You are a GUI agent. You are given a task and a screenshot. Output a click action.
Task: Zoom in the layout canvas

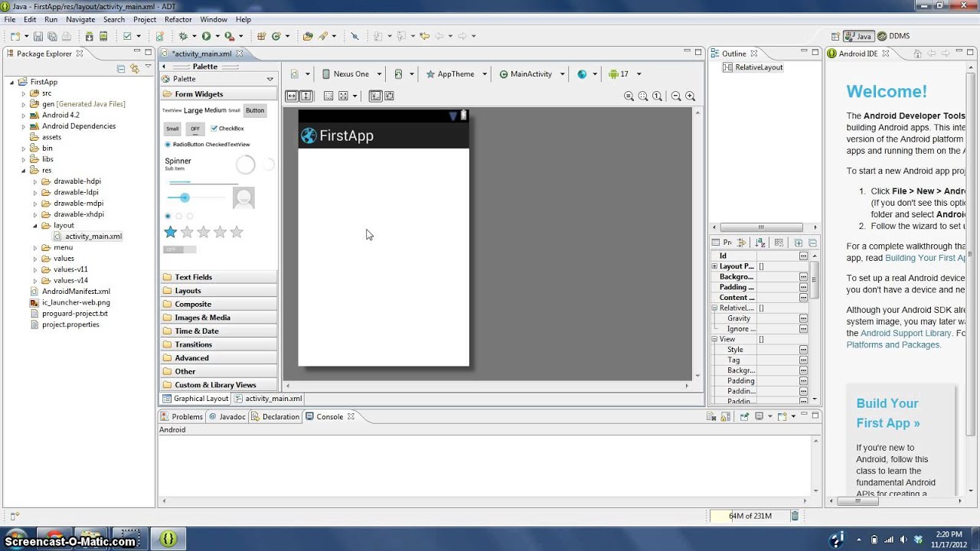[691, 96]
